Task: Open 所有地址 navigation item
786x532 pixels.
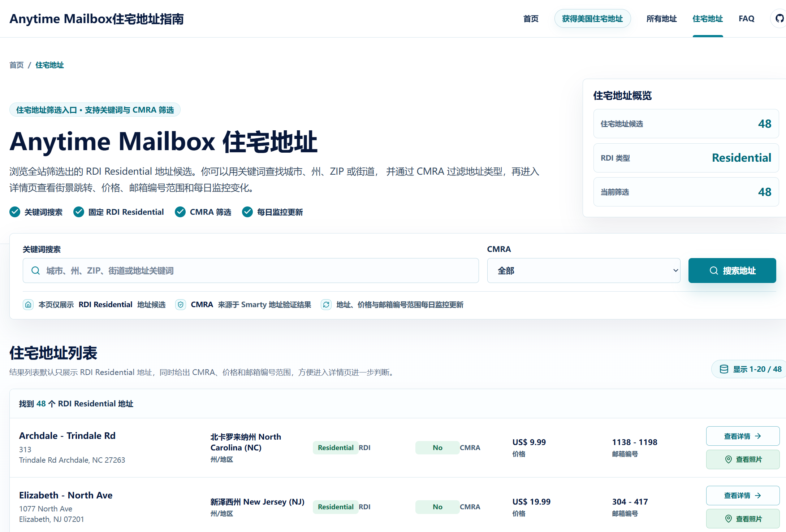Action: pos(661,18)
